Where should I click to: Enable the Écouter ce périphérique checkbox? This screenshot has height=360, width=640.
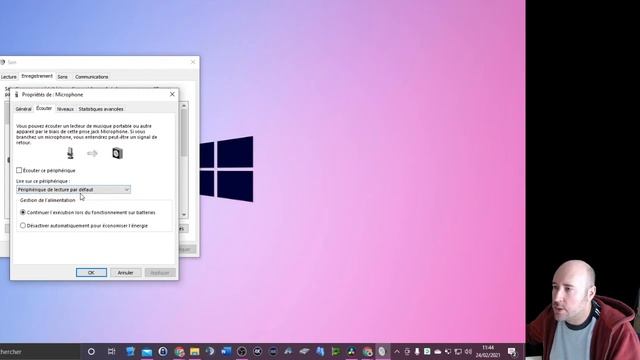click(19, 170)
